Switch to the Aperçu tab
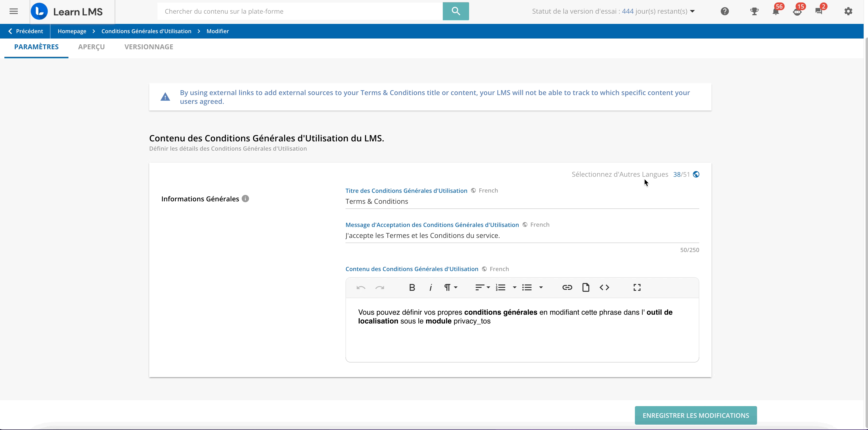The width and height of the screenshot is (868, 430). (x=91, y=47)
